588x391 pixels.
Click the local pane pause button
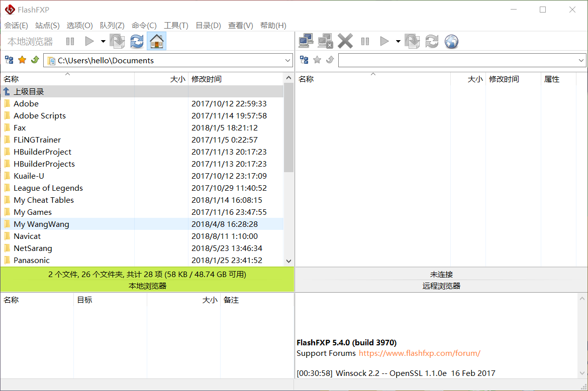(x=70, y=41)
